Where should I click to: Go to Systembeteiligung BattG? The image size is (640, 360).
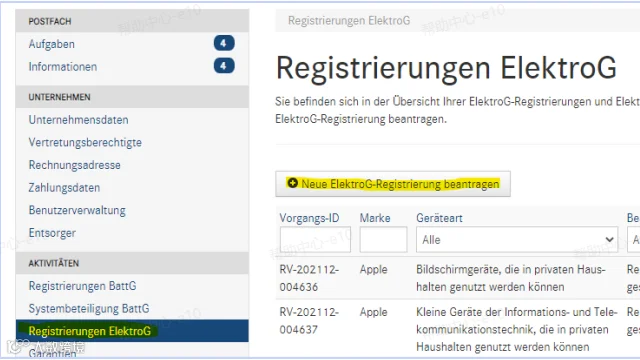pyautogui.click(x=89, y=309)
